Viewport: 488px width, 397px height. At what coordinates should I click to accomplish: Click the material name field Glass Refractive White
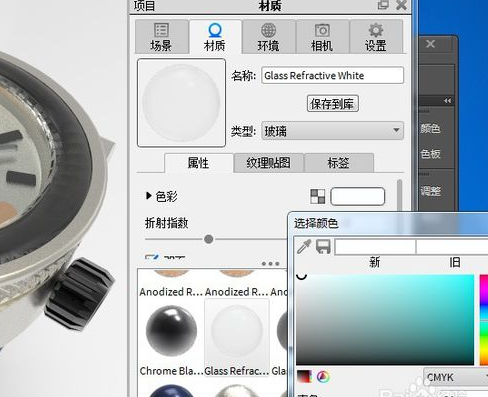pos(332,75)
